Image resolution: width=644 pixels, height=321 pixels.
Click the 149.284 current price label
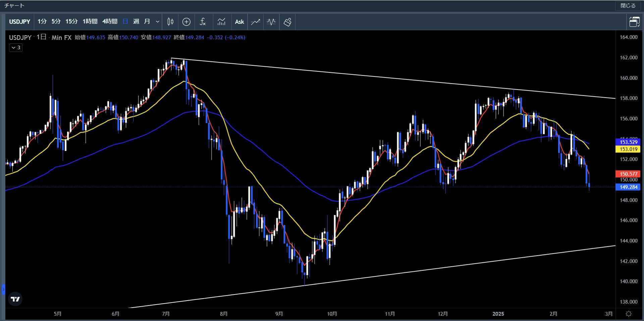coord(628,187)
